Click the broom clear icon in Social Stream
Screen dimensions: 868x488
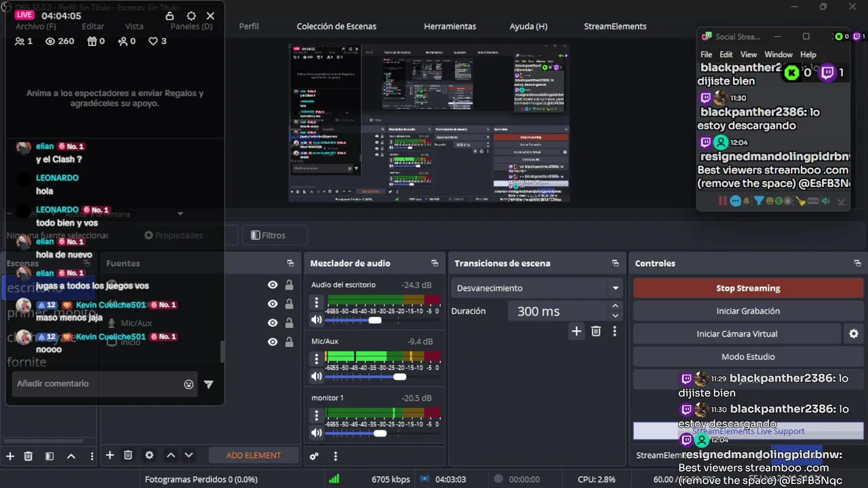pyautogui.click(x=801, y=201)
